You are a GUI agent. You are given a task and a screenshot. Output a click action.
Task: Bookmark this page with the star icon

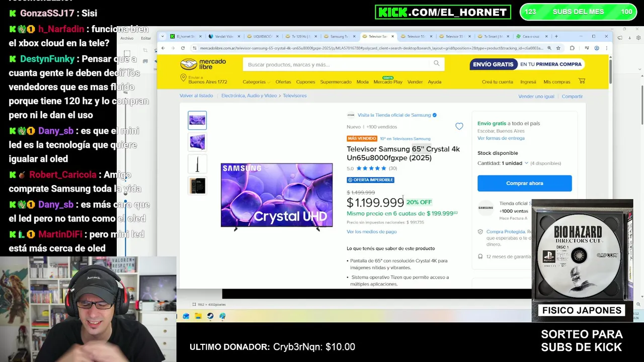click(558, 48)
